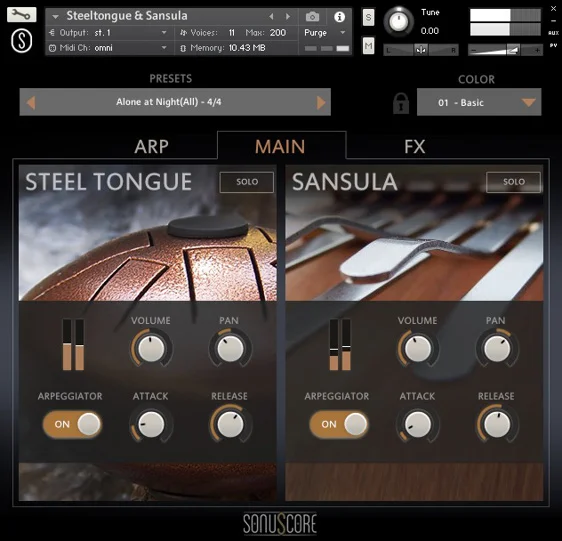Open the wrench instrument edit tool
This screenshot has height=541, width=562.
(x=22, y=14)
